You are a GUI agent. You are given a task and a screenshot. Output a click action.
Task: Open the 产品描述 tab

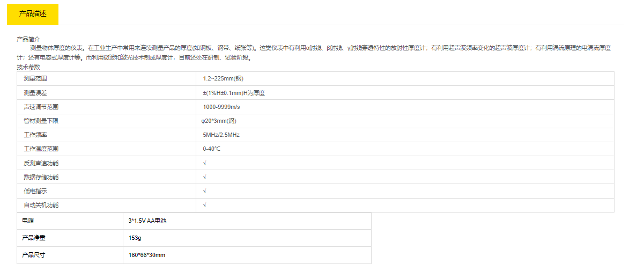(33, 14)
